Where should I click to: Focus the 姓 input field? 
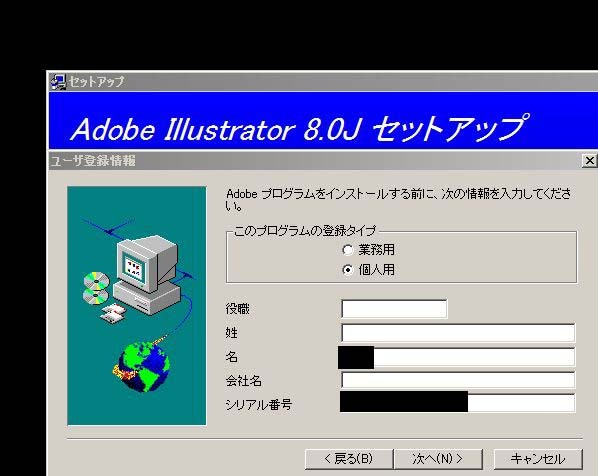tap(458, 333)
